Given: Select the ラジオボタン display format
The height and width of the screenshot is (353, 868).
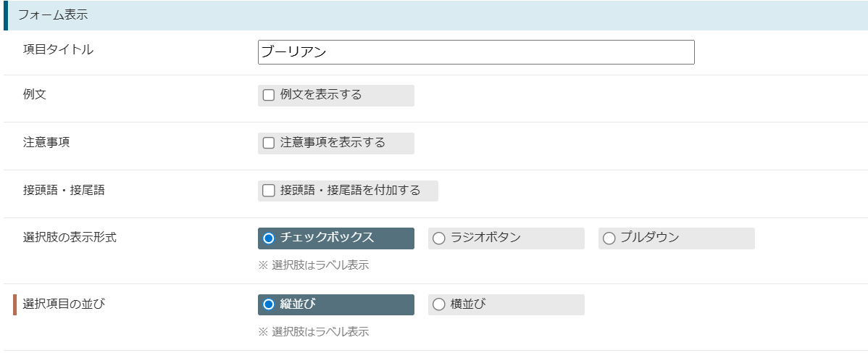Looking at the screenshot, I should 506,238.
